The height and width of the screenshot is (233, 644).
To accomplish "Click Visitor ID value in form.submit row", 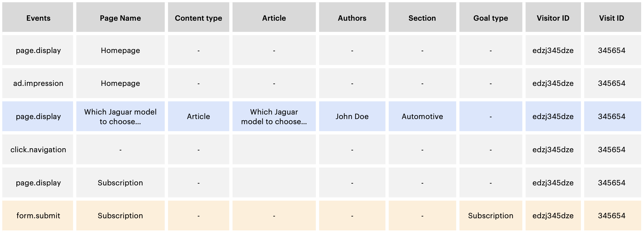I will pos(553,216).
